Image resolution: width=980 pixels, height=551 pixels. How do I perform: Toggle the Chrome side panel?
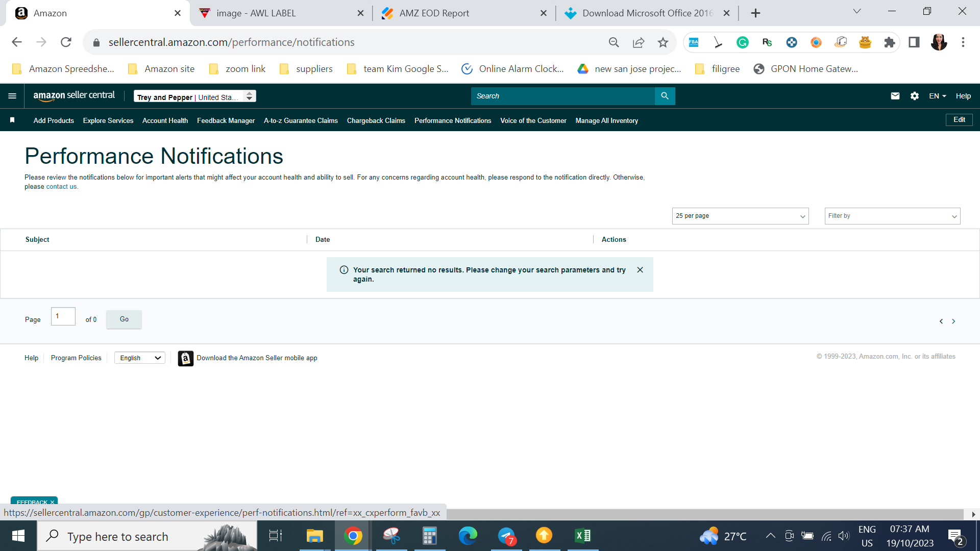coord(914,42)
